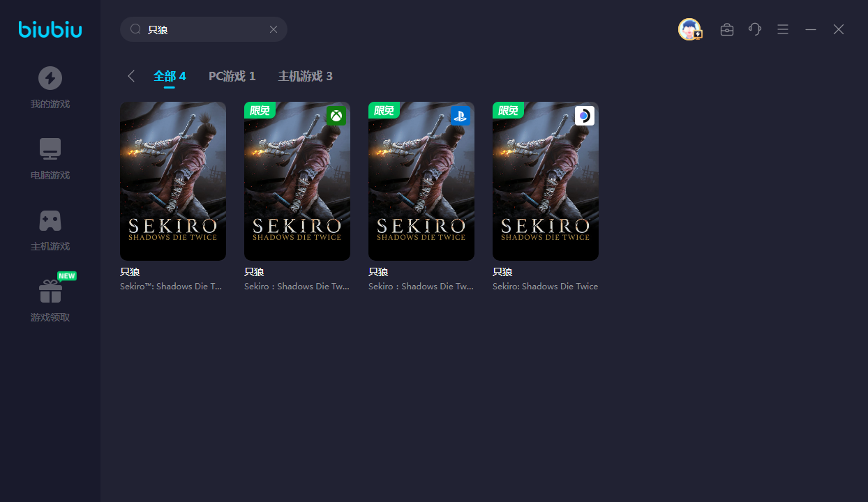The width and height of the screenshot is (868, 502).
Task: Switch to the 全部 4 tab
Action: (x=170, y=76)
